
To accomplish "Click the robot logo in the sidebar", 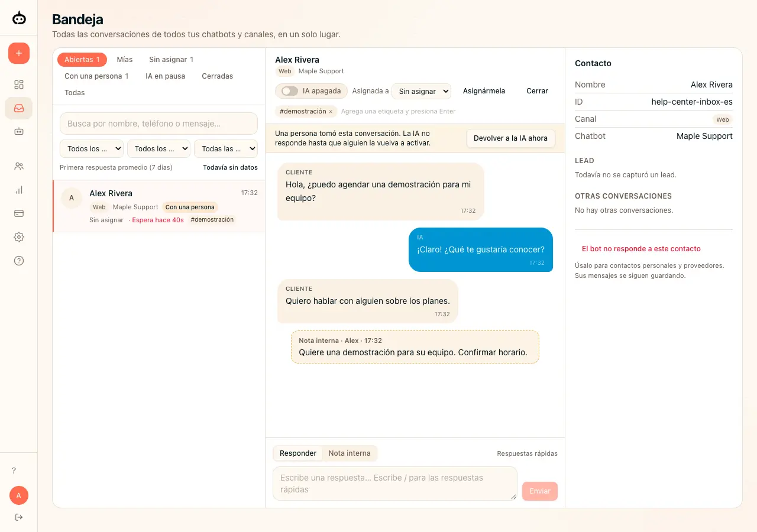I will tap(19, 18).
